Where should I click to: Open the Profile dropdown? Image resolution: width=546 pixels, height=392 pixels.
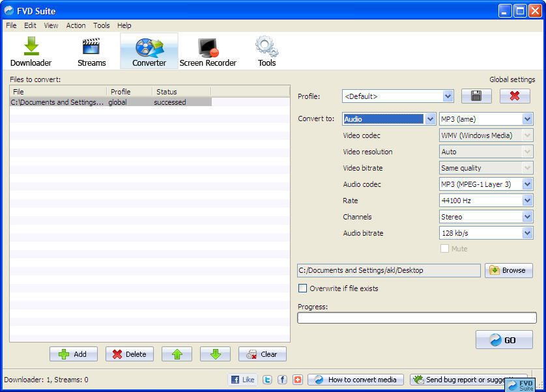(x=448, y=96)
